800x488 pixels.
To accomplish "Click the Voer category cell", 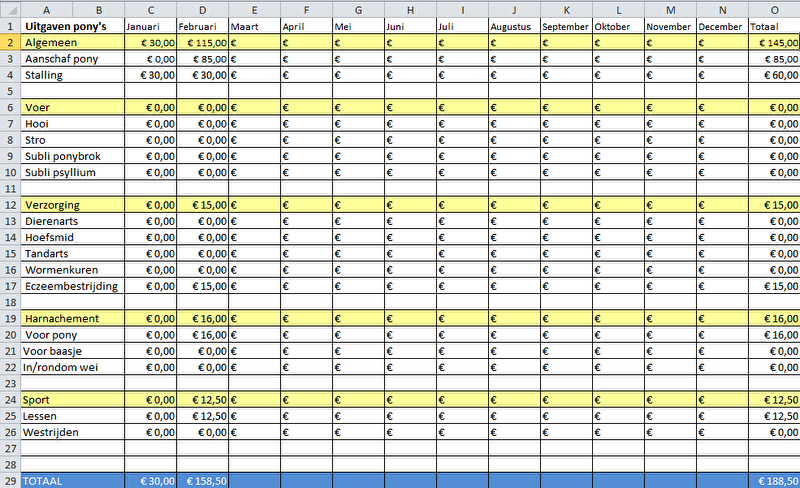I will (x=72, y=107).
